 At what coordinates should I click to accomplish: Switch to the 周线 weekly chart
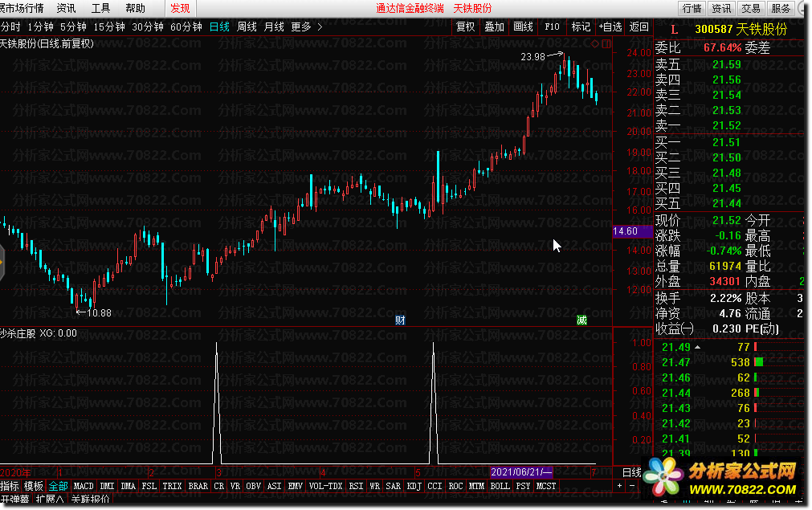(247, 27)
